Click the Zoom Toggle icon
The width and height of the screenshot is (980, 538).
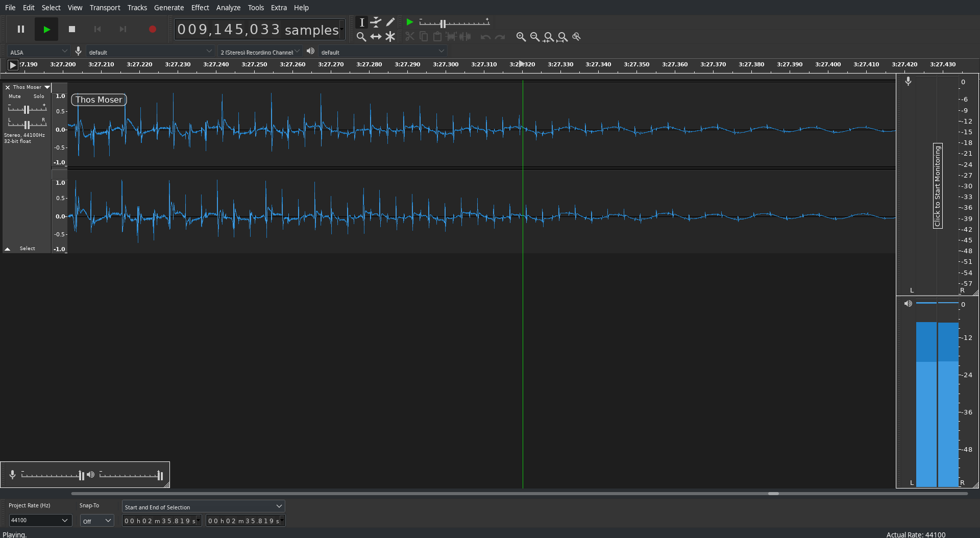point(576,37)
